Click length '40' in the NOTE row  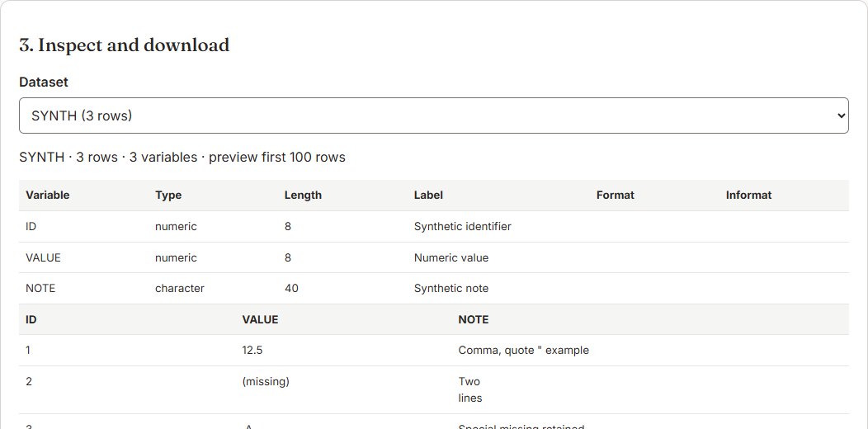coord(291,289)
